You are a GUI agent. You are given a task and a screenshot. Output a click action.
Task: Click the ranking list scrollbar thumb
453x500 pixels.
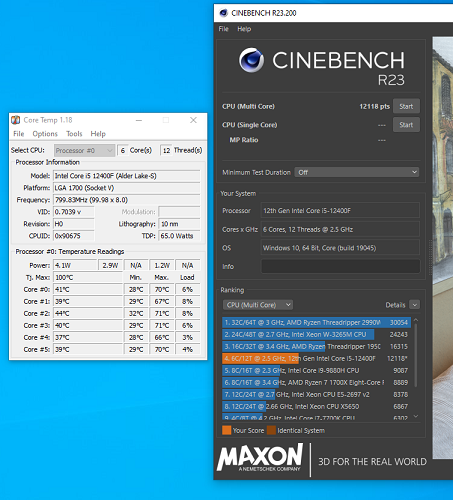pyautogui.click(x=416, y=355)
